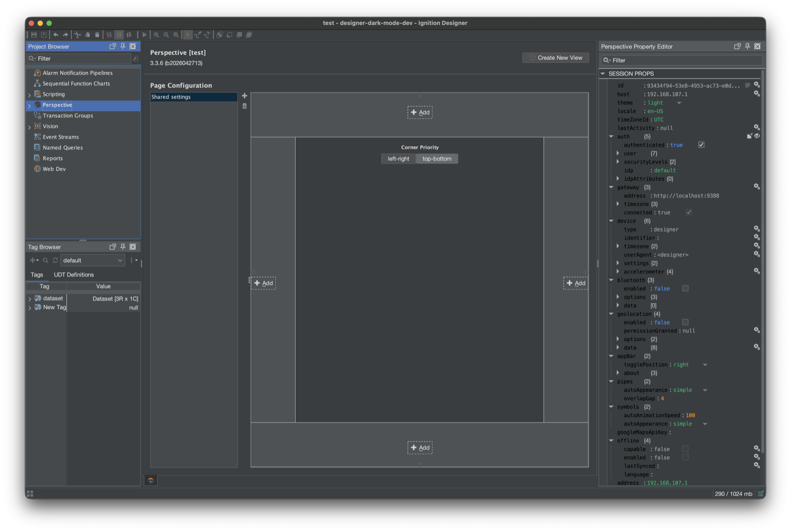Click the plus icon beside Shared settings
This screenshot has height=532, width=791.
[x=244, y=96]
